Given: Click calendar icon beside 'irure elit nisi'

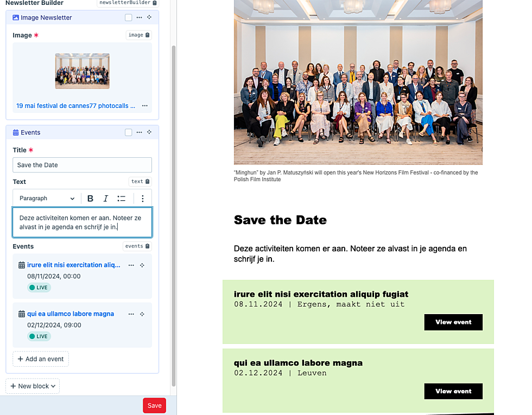Looking at the screenshot, I should click(21, 265).
